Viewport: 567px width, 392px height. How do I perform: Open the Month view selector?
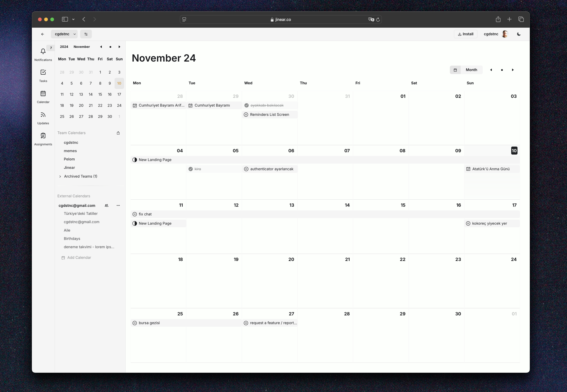pyautogui.click(x=471, y=70)
